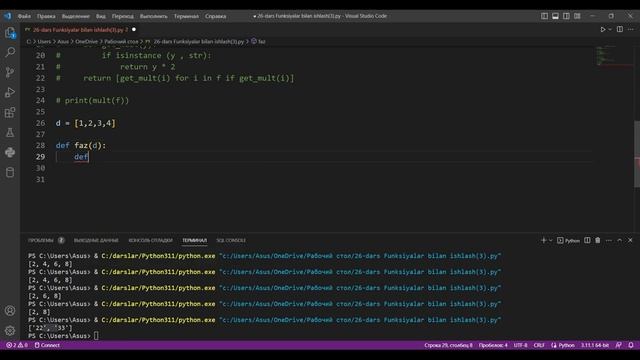Change the indentation setting Пробелов: 4

click(x=493, y=345)
